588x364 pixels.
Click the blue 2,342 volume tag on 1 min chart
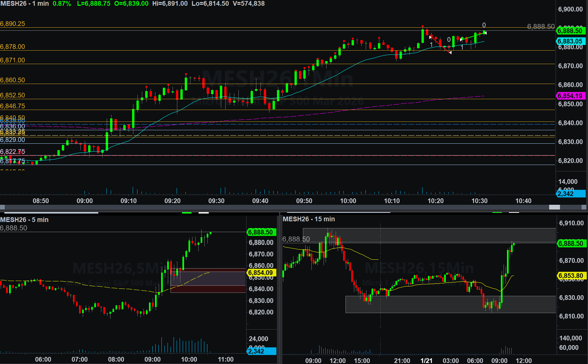pyautogui.click(x=570, y=194)
